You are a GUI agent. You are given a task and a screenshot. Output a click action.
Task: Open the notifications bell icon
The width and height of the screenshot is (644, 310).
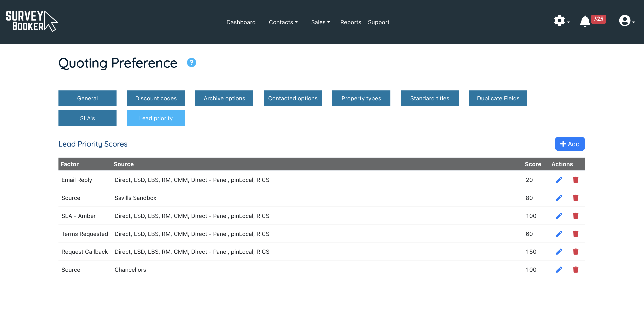pos(585,21)
